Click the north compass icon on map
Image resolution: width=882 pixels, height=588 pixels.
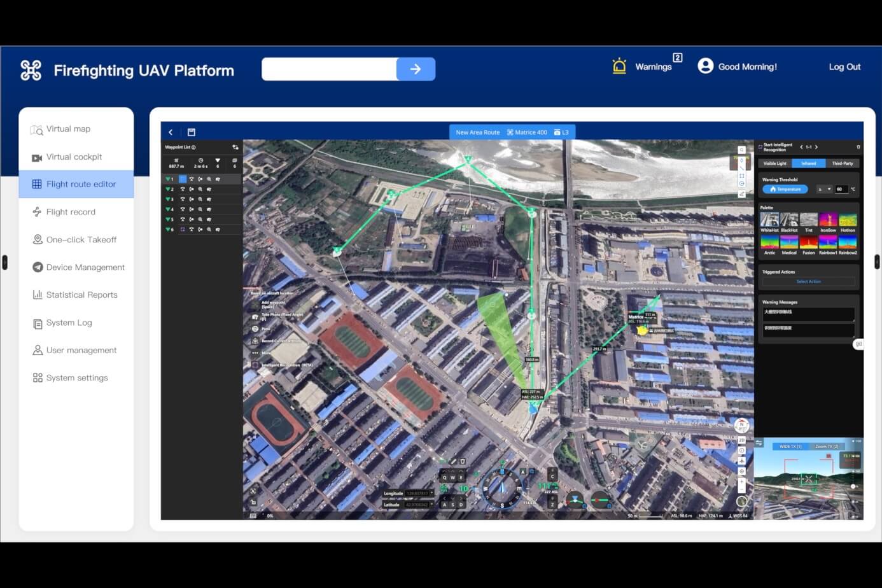coord(741,426)
